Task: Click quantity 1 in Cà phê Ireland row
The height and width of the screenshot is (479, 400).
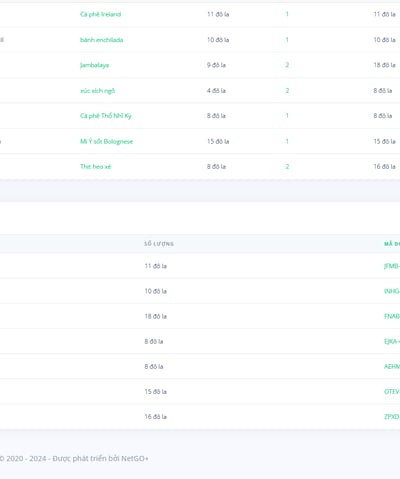Action: point(287,14)
